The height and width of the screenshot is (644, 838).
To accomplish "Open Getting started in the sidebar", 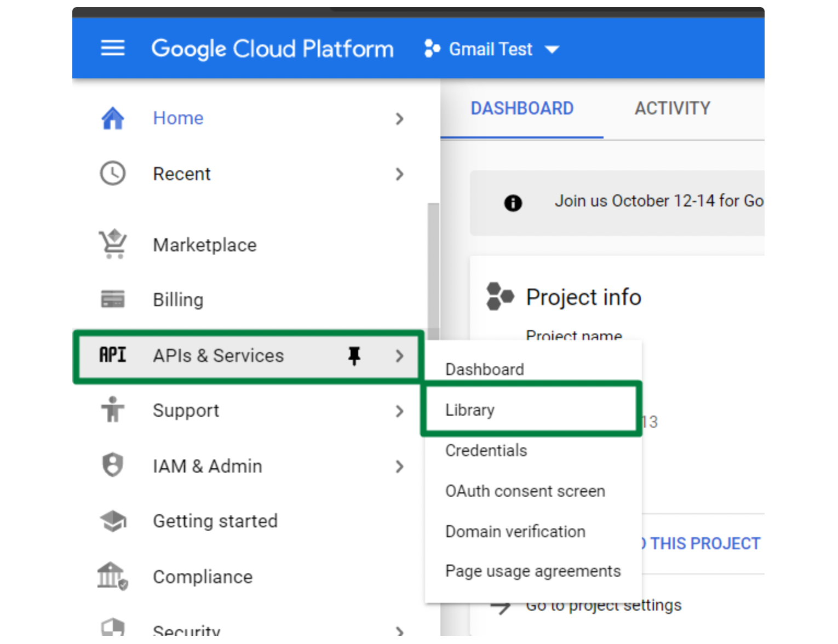I will [x=215, y=521].
